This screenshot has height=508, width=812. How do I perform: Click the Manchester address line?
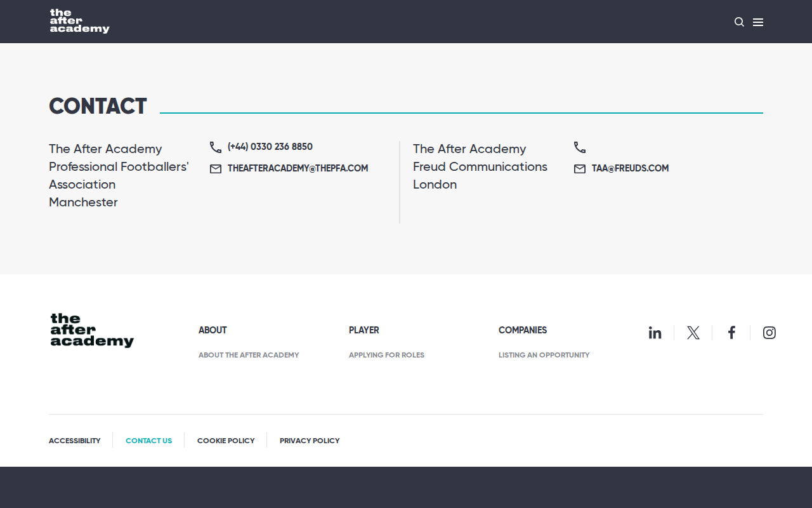pos(83,202)
